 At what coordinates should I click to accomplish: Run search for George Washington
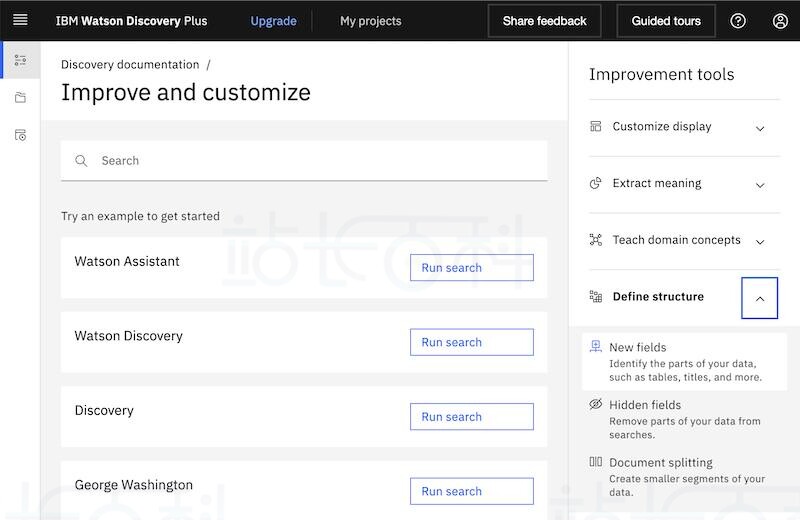tap(471, 491)
